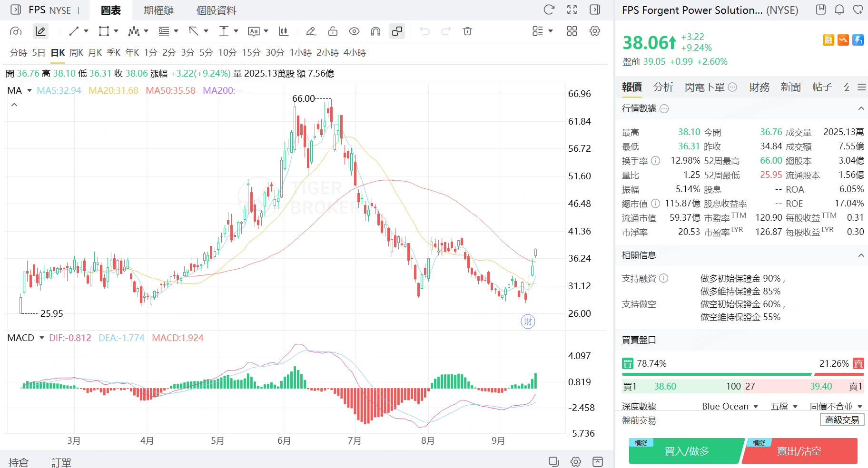Viewport: 868px width, 468px height.
Task: Open chart settings gear
Action: tap(595, 31)
